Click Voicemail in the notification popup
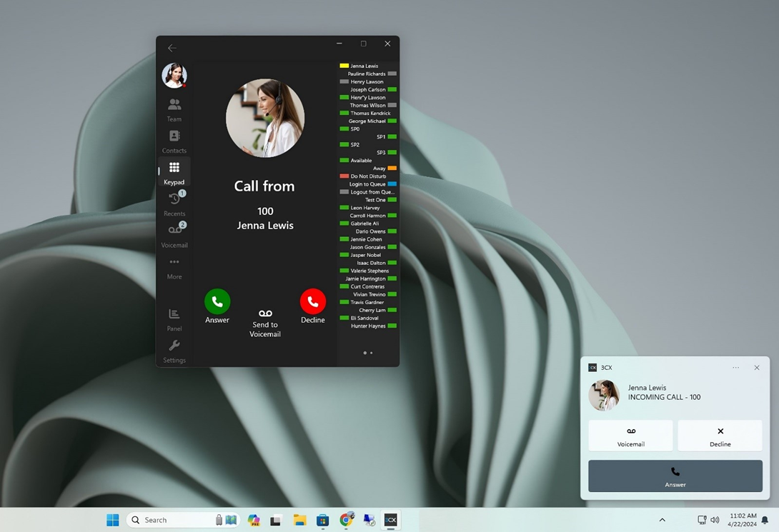 coord(630,436)
